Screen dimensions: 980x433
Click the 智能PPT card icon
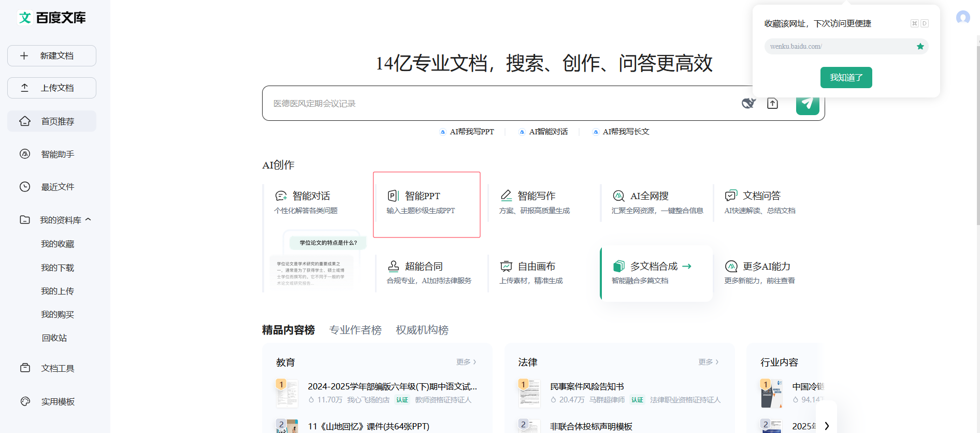393,195
